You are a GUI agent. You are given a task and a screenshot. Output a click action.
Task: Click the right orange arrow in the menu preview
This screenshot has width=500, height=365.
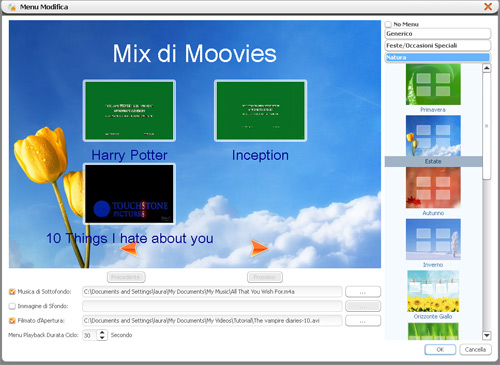[259, 248]
